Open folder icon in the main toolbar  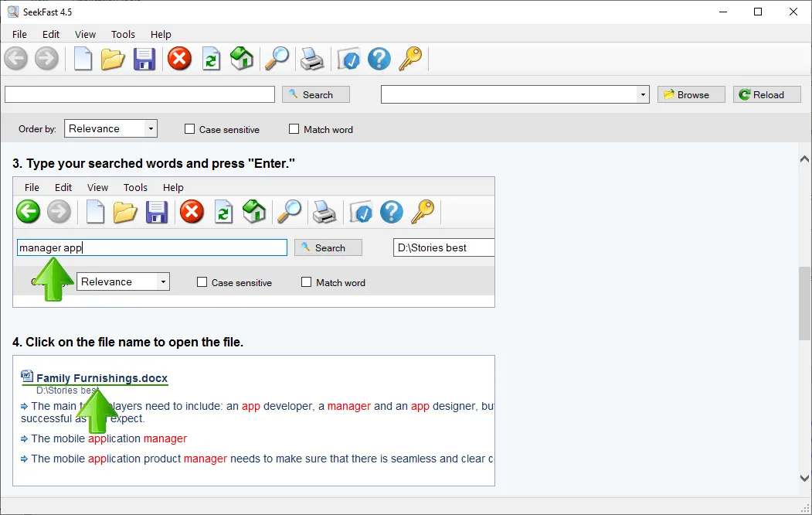tap(113, 59)
